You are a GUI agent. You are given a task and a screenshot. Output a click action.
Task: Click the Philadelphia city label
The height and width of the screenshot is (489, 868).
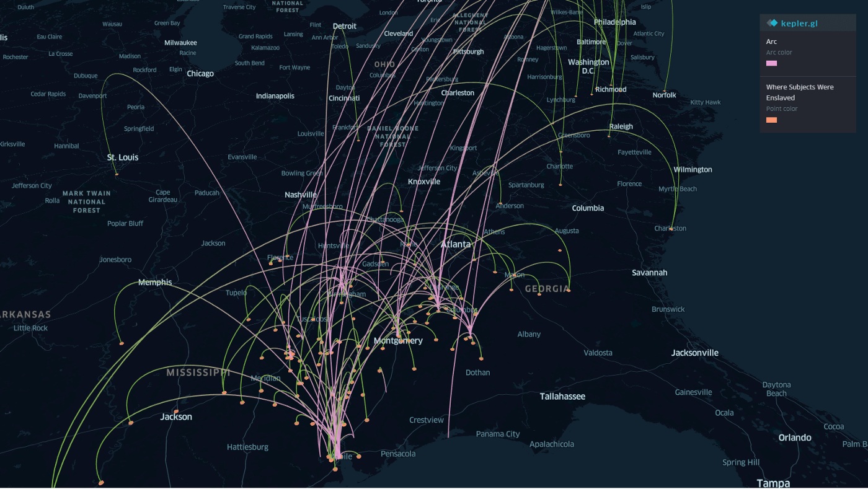(x=615, y=22)
